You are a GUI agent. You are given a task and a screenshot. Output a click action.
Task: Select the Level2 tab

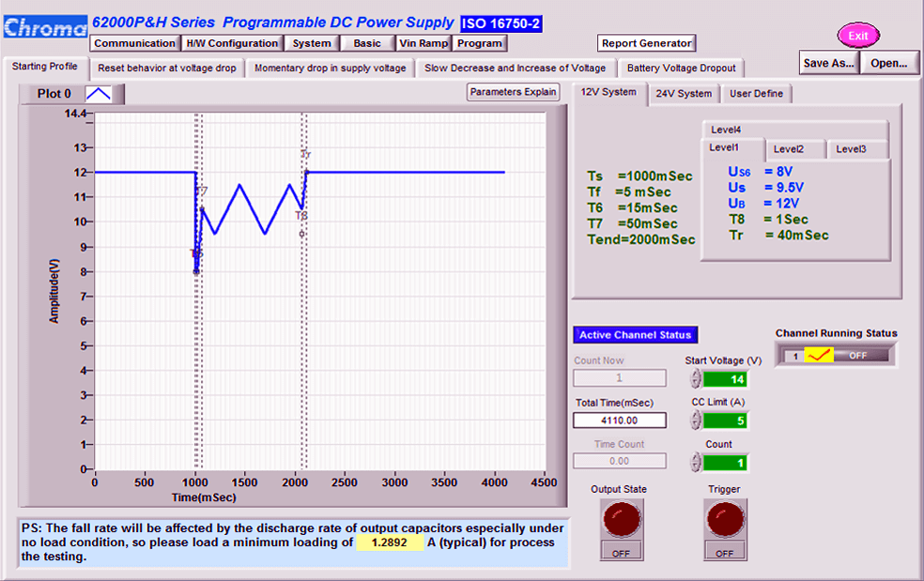788,149
